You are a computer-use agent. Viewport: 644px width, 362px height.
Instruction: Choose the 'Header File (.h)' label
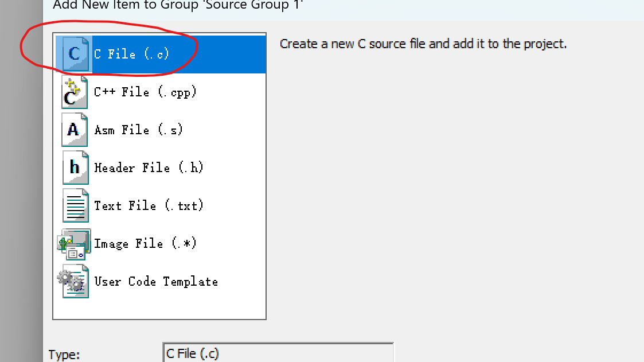pos(149,168)
